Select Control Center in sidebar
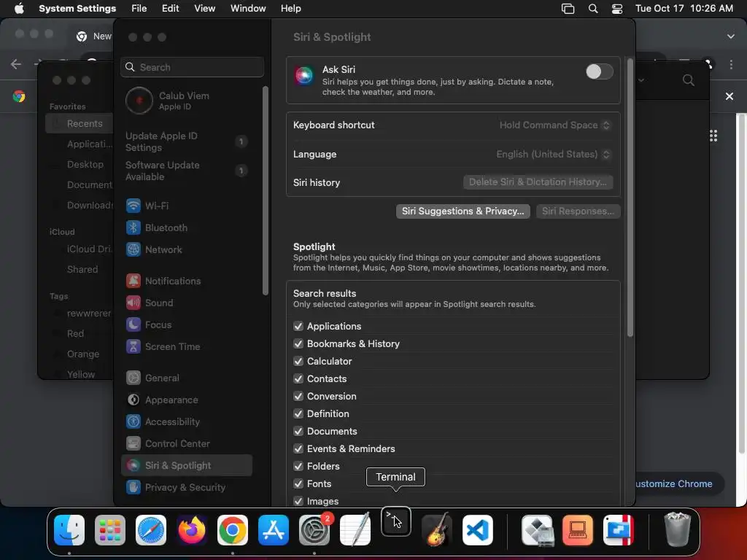747x560 pixels. [x=187, y=444]
